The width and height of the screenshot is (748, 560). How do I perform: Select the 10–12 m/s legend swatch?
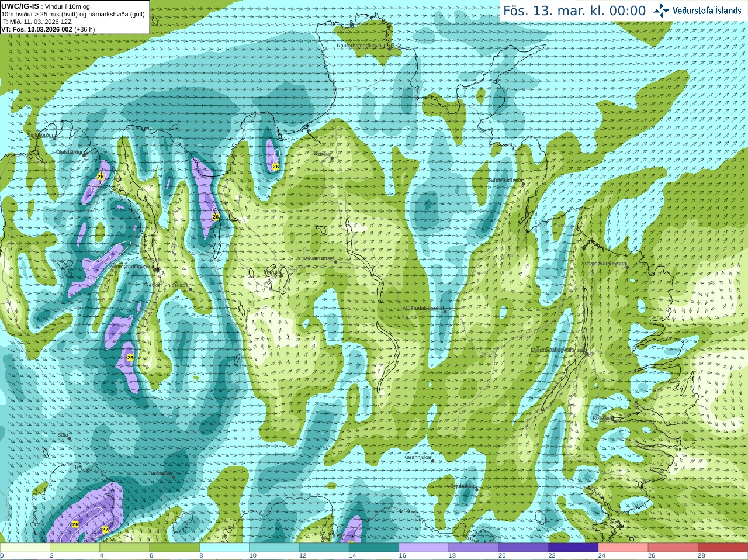point(274,548)
